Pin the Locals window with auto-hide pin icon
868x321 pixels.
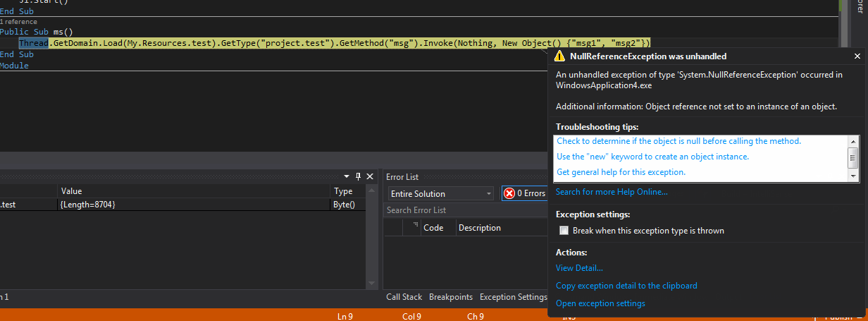tap(358, 176)
